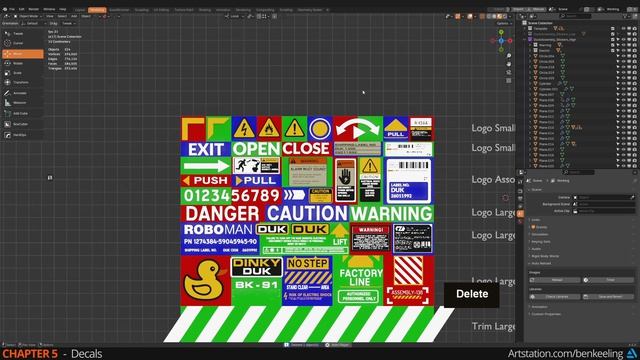Select the Transform tool

point(22,82)
